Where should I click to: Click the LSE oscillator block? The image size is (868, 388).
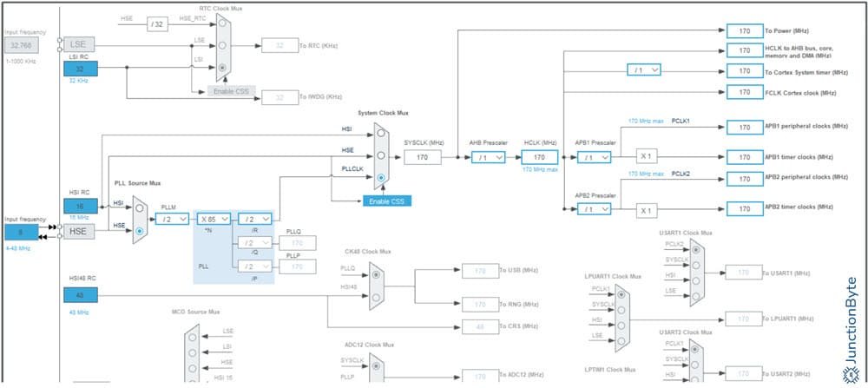[79, 44]
